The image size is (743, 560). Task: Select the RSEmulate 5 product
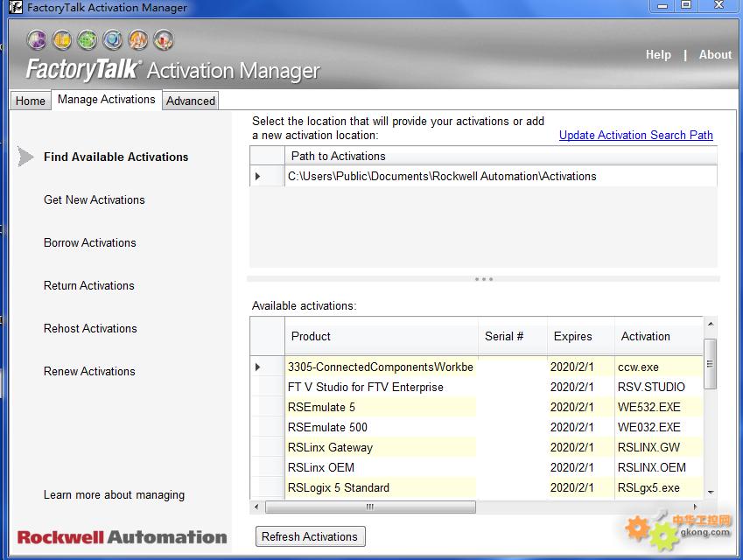381,407
